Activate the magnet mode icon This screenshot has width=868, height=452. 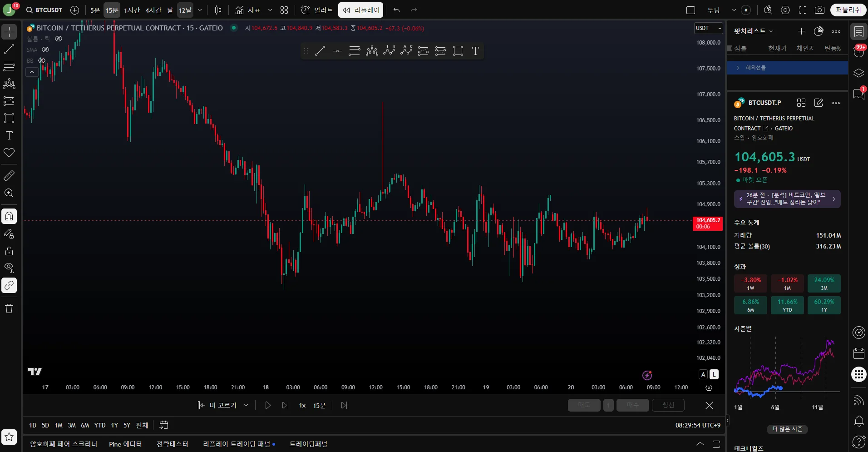coord(9,216)
